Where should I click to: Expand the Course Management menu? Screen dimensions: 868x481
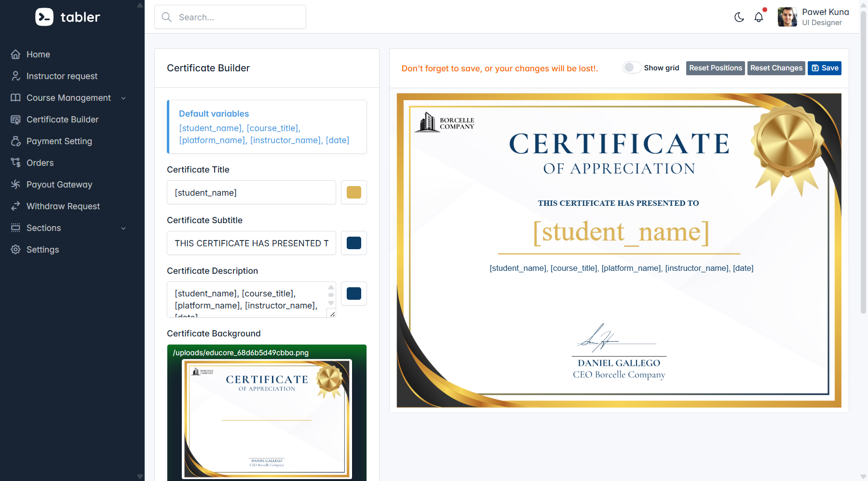pos(68,98)
